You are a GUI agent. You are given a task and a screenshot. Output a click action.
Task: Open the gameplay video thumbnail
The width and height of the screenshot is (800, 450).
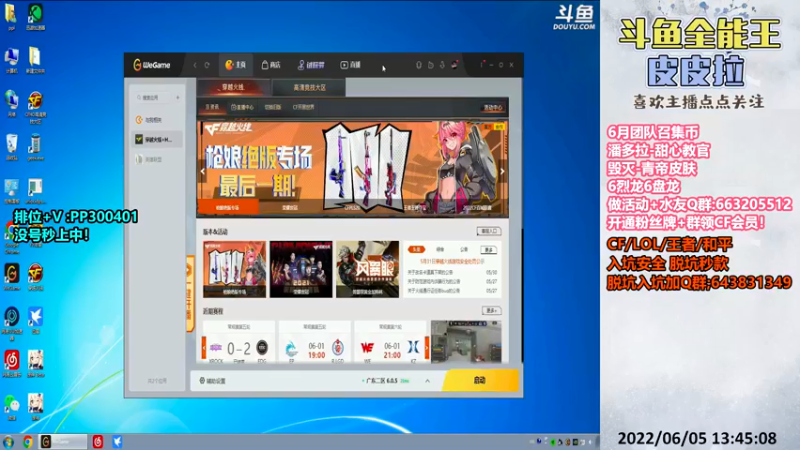pos(466,342)
